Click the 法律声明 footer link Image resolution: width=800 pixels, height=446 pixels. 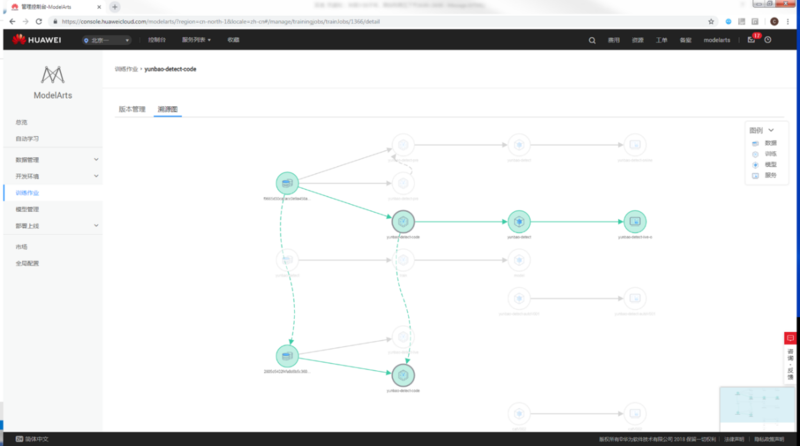pyautogui.click(x=734, y=439)
